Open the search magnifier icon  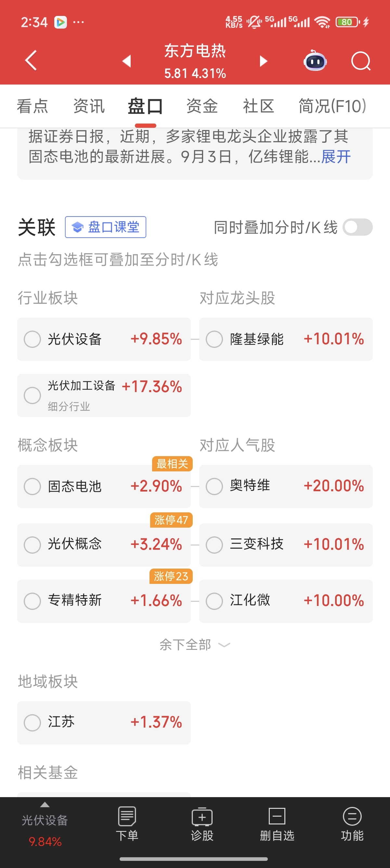361,61
